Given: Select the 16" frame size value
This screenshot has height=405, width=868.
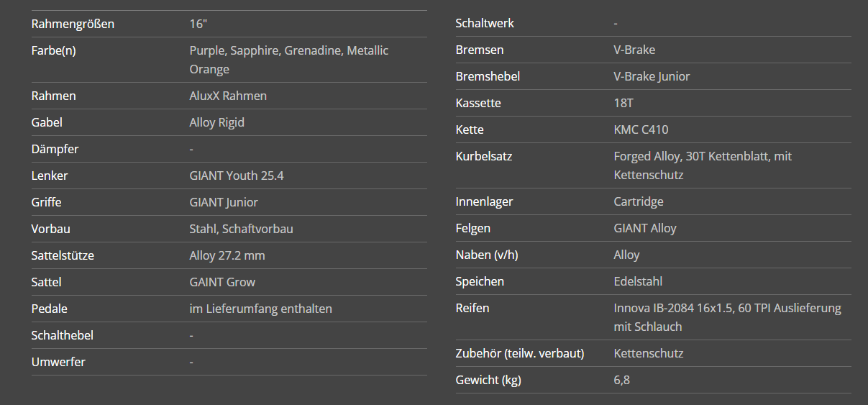Looking at the screenshot, I should click(x=198, y=24).
